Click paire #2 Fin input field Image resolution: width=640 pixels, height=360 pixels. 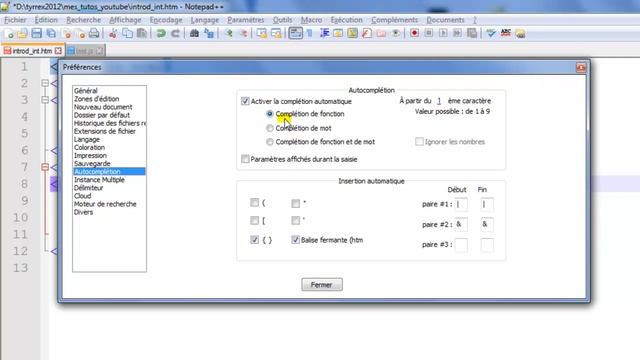(487, 224)
